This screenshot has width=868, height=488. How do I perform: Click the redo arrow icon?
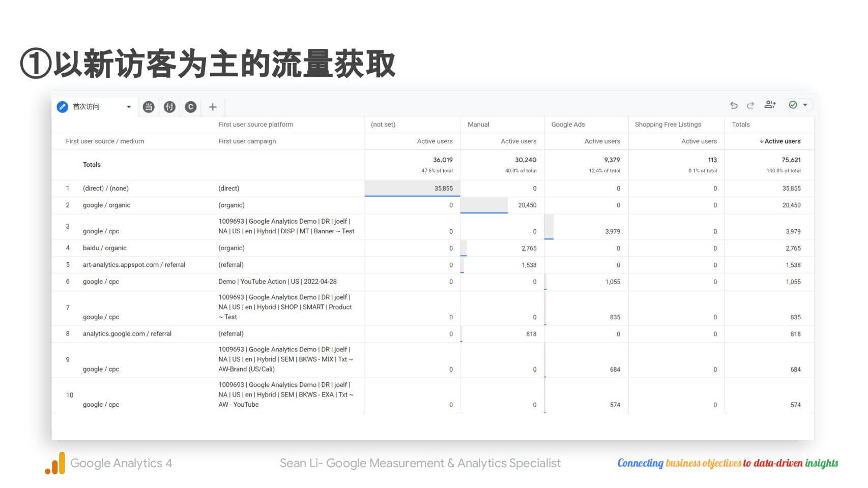coord(750,105)
